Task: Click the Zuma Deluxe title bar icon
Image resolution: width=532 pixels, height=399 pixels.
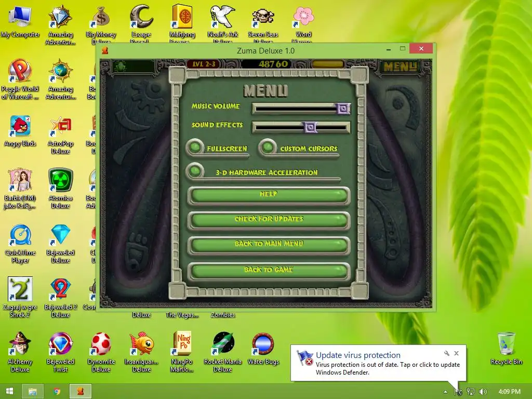Action: pyautogui.click(x=105, y=50)
